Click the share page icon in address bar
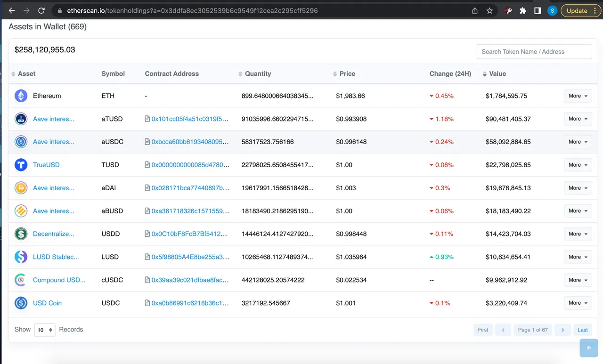The image size is (603, 364). point(475,10)
